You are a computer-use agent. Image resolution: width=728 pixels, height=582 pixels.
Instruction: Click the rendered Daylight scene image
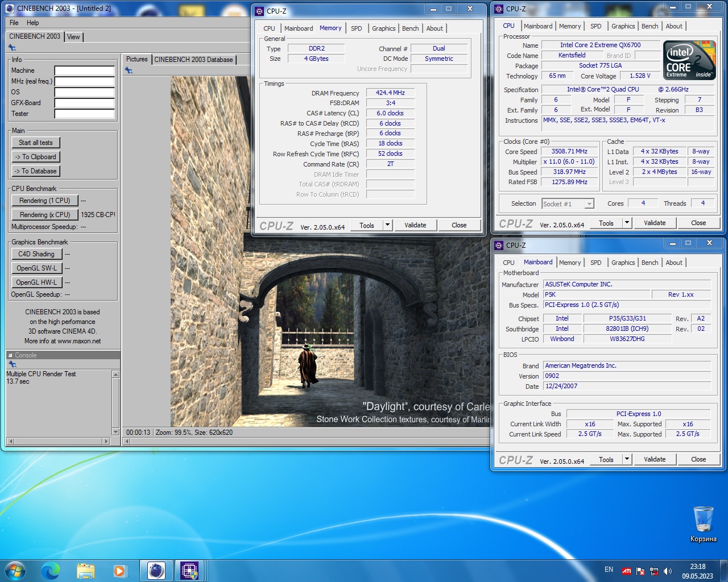pyautogui.click(x=330, y=252)
